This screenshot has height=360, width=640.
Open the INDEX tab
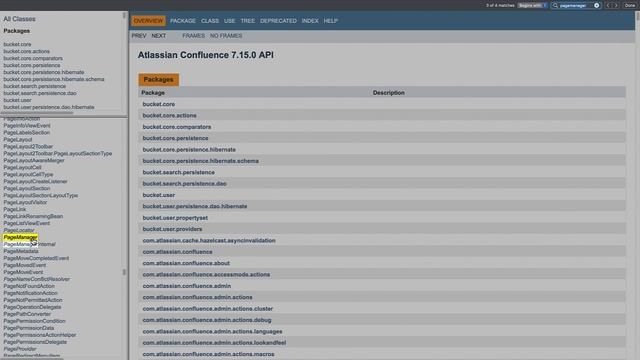(x=310, y=21)
